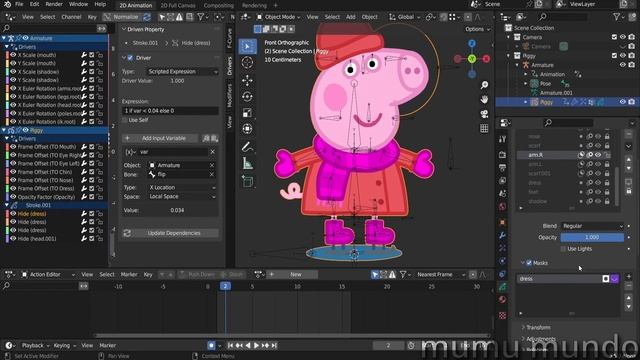640x360 pixels.
Task: Open the Modifiers wrench properties tab
Action: [502, 235]
